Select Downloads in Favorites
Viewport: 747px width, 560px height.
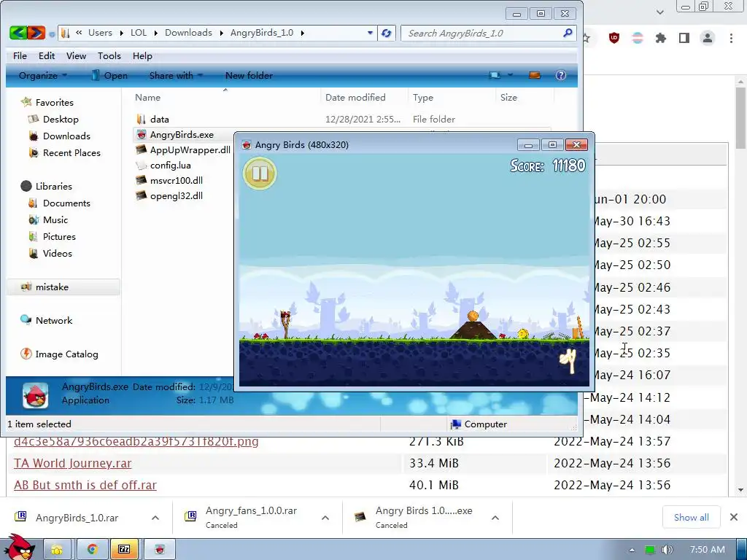66,136
